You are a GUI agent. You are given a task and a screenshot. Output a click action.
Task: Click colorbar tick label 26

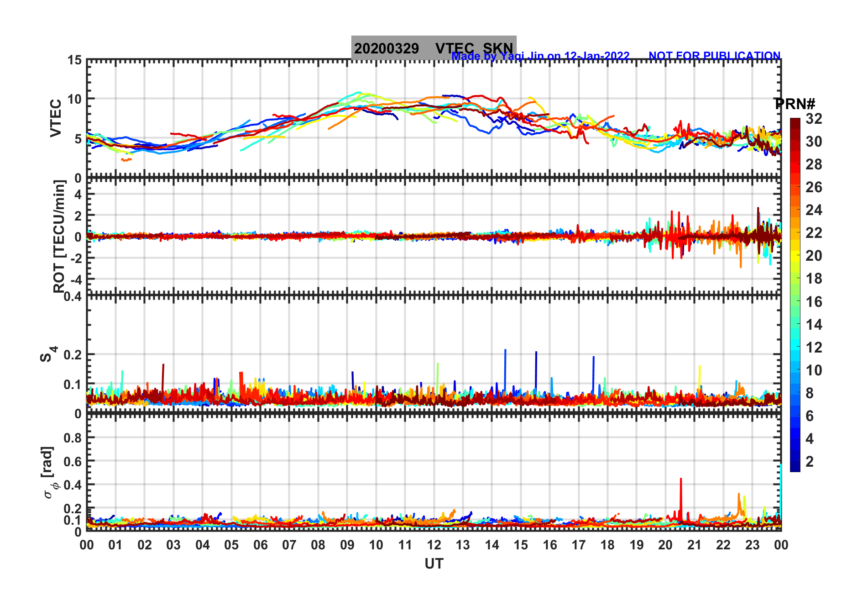point(814,188)
